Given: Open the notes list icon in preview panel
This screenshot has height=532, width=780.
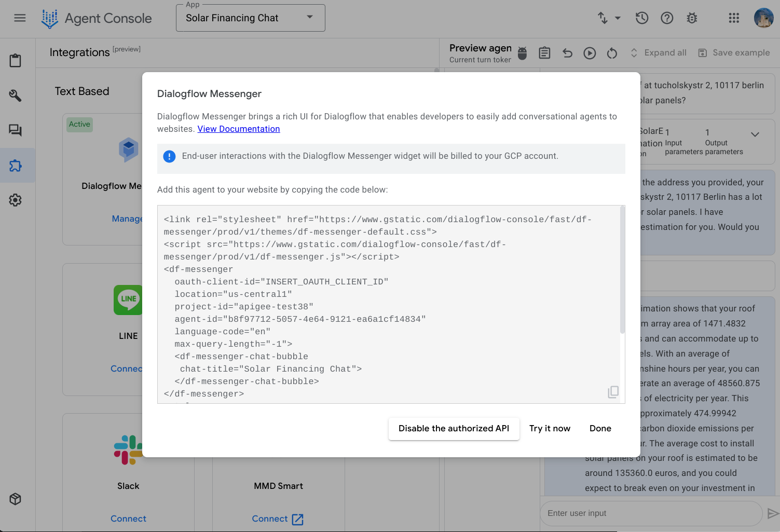Looking at the screenshot, I should tap(544, 53).
